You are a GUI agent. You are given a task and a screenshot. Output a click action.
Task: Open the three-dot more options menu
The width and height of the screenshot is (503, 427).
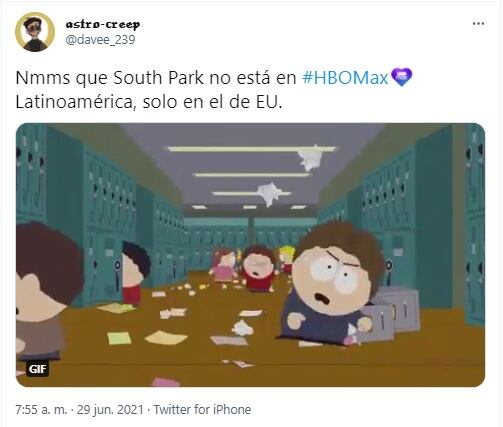[478, 24]
